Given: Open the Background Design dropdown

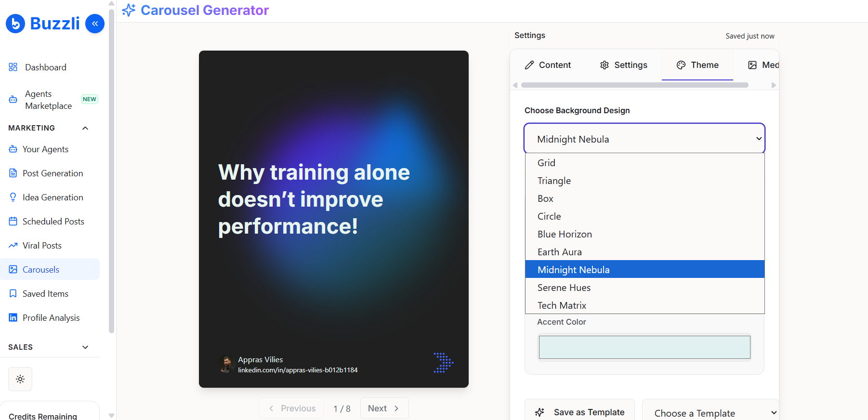Looking at the screenshot, I should point(644,139).
